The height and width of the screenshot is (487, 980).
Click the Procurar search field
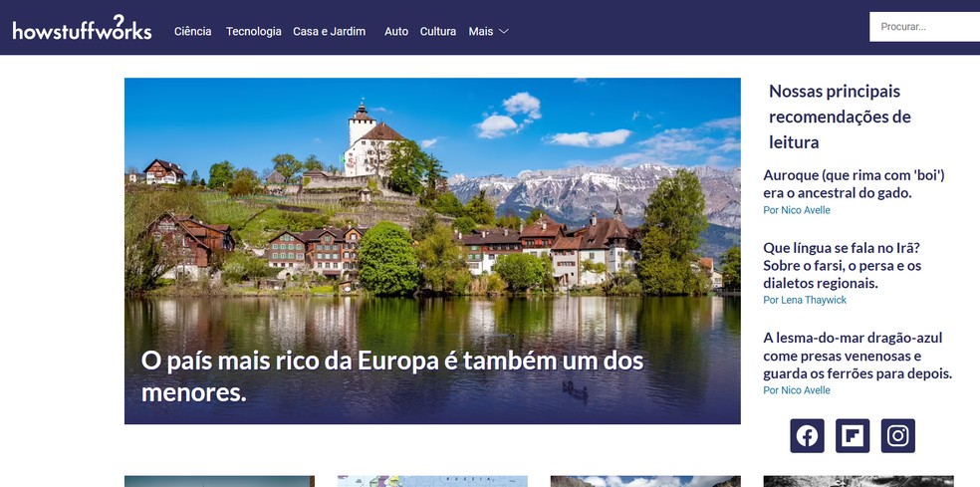pyautogui.click(x=924, y=27)
